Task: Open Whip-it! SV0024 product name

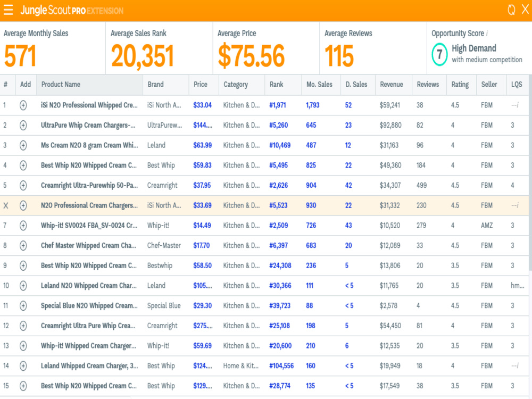Action: coord(89,225)
